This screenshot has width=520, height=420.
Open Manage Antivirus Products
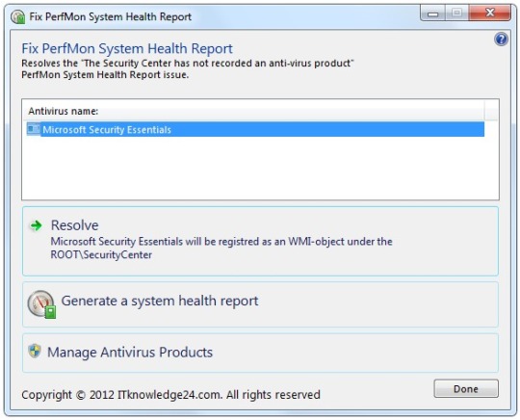coord(260,353)
